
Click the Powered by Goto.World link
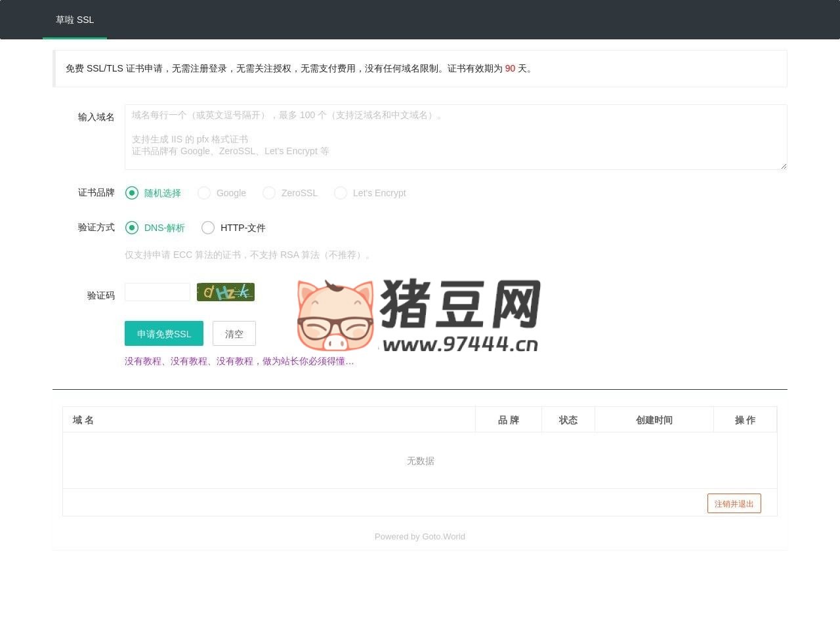pyautogui.click(x=420, y=536)
